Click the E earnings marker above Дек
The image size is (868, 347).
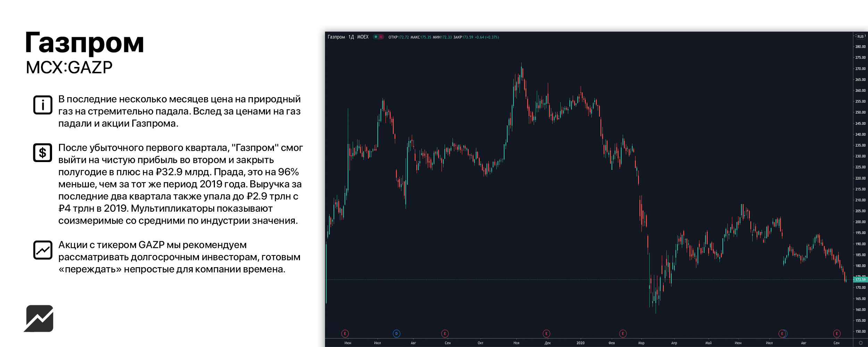(546, 333)
